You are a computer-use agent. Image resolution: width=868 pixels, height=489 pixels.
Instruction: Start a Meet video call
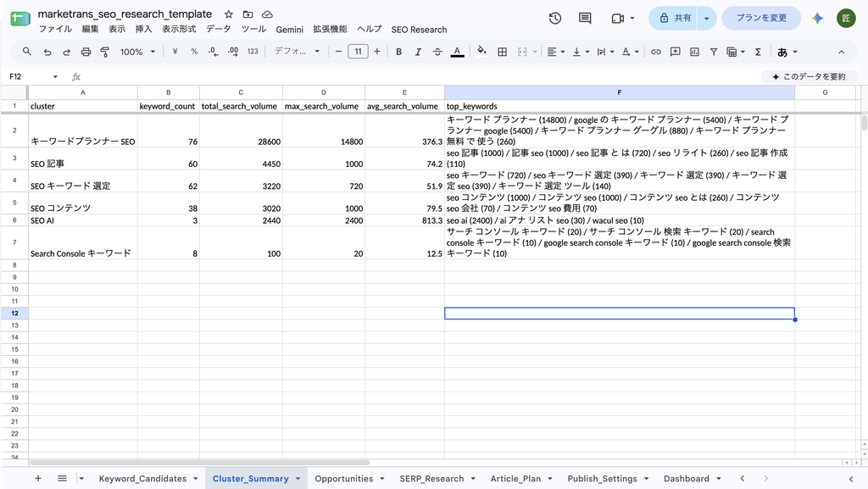618,19
